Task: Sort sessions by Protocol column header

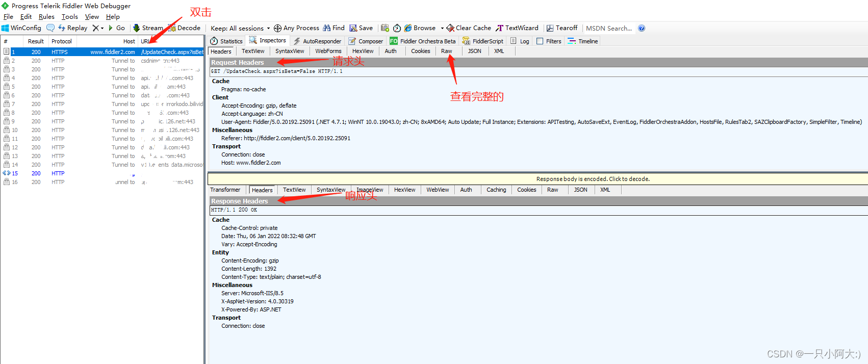Action: 61,41
